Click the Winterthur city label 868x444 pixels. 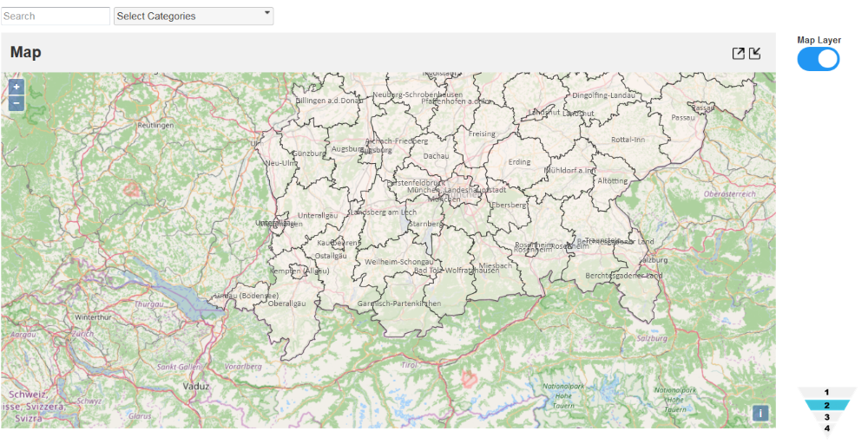click(x=93, y=317)
